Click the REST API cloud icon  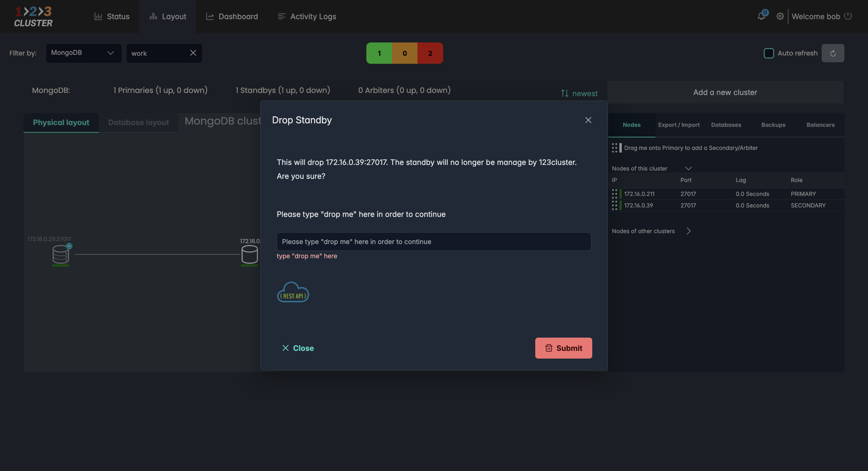point(293,292)
